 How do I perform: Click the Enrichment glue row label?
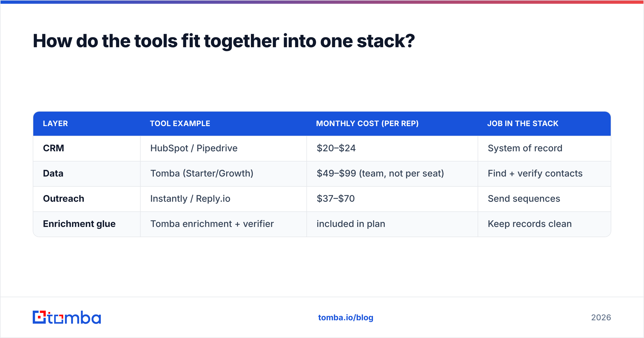pos(79,224)
